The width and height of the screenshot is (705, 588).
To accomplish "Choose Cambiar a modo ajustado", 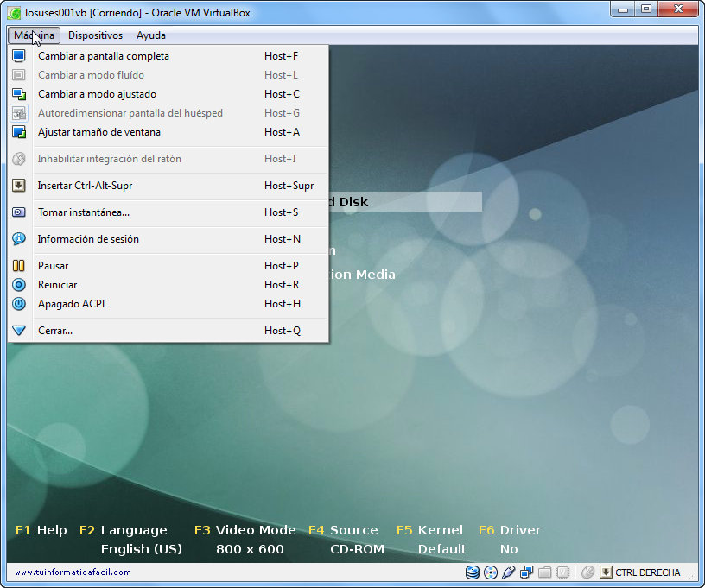I will point(168,94).
